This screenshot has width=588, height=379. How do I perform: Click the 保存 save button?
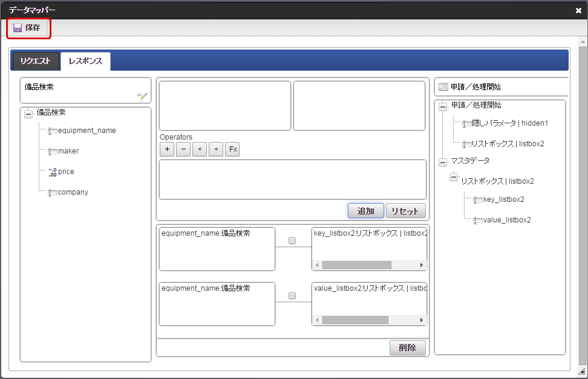28,28
